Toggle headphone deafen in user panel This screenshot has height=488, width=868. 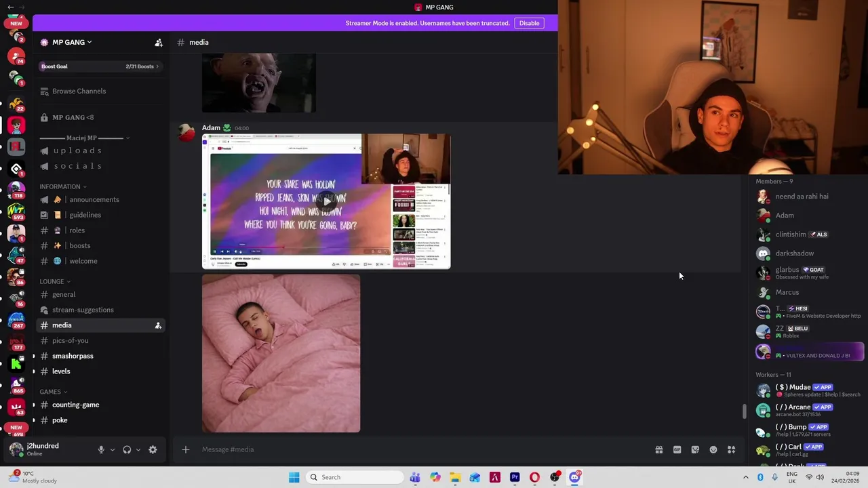click(127, 449)
